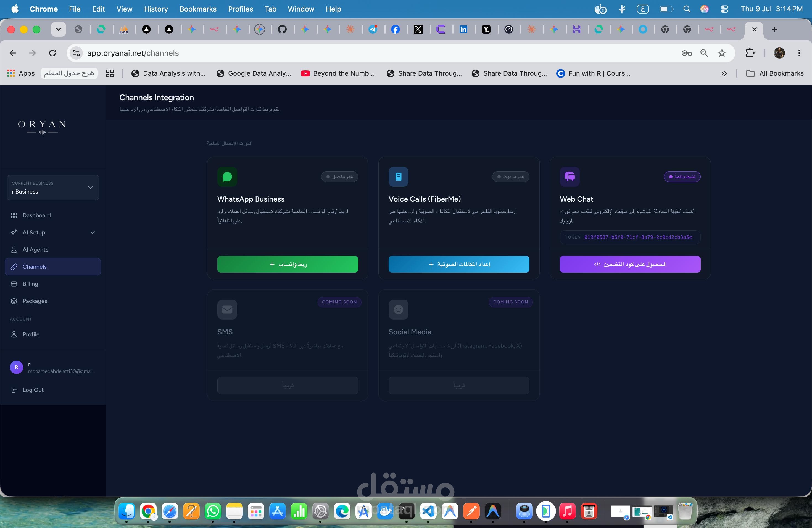Open the Apps bookmark shortcut

[21, 73]
